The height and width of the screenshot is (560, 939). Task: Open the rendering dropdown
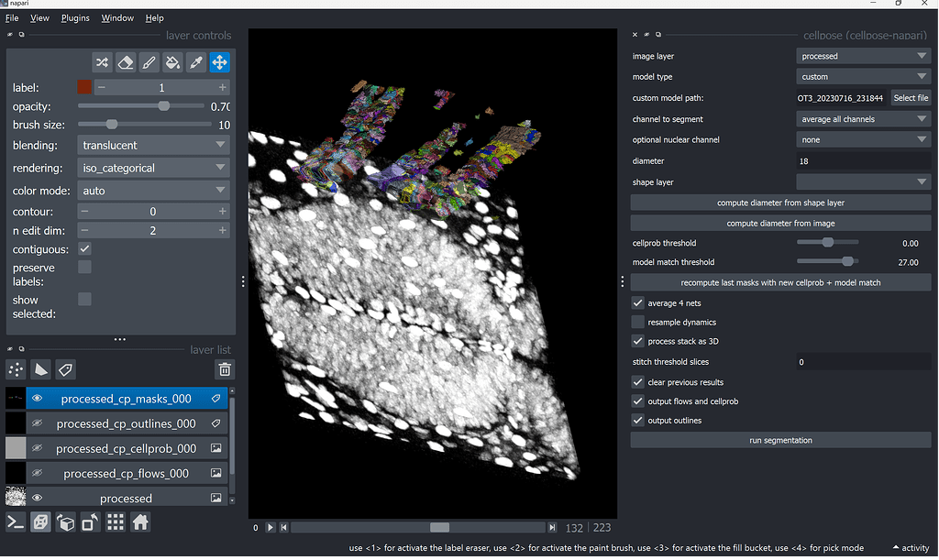point(152,166)
